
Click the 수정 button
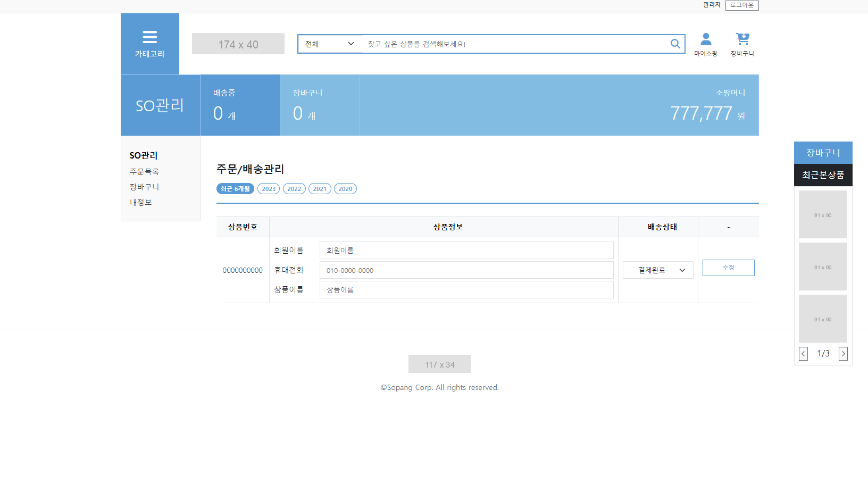pyautogui.click(x=728, y=268)
